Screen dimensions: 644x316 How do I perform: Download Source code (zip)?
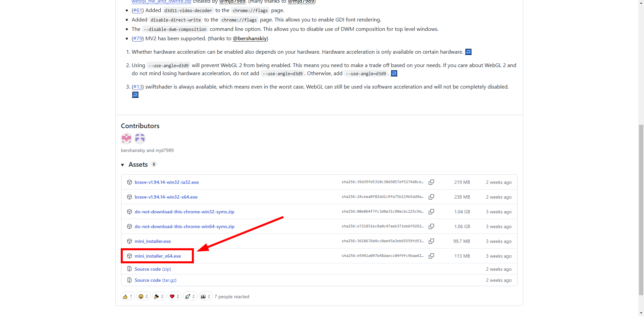(x=153, y=269)
